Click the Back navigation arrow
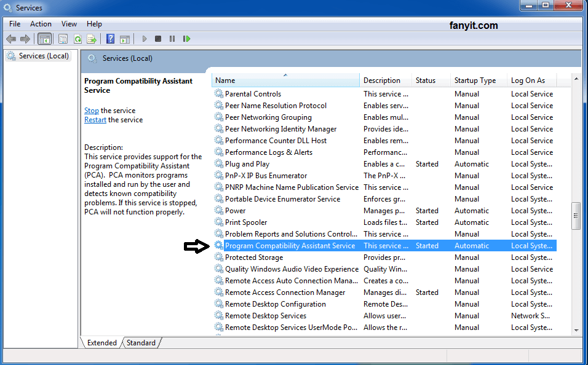 tap(10, 39)
